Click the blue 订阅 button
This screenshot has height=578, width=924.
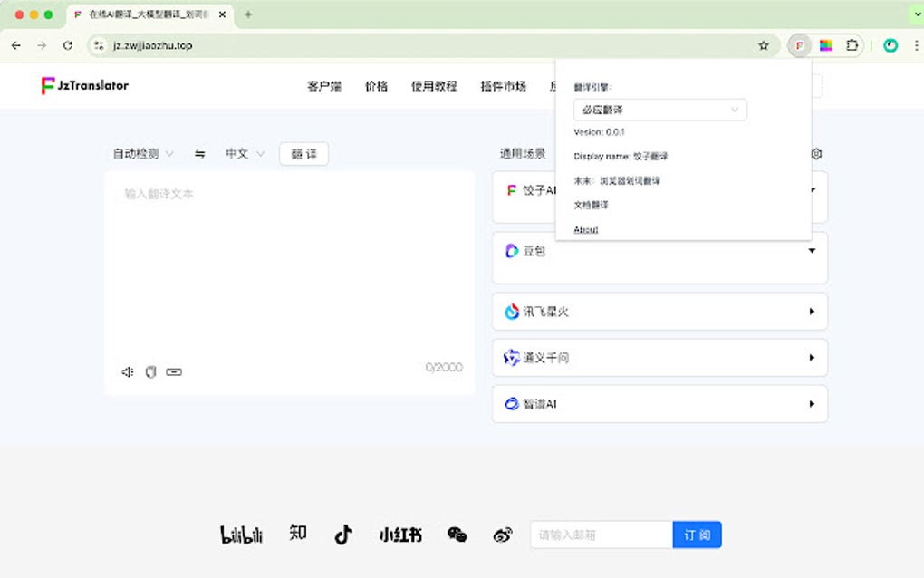pos(697,535)
